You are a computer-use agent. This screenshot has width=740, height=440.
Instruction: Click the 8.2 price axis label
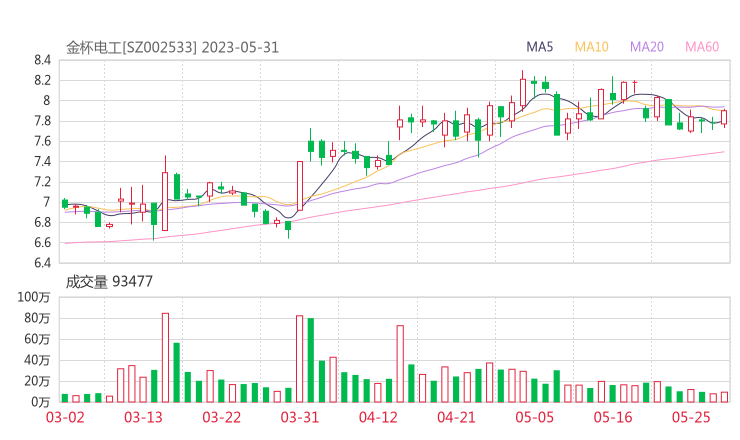[x=42, y=80]
